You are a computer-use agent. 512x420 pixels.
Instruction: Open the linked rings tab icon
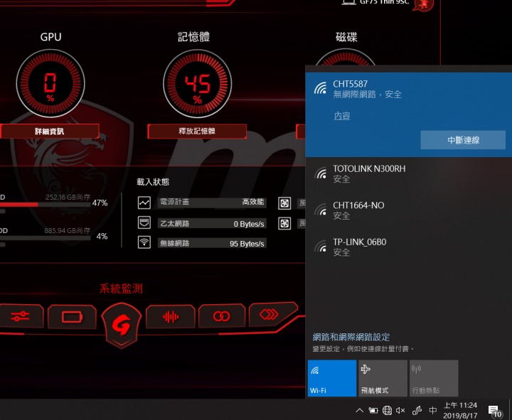[x=221, y=316]
